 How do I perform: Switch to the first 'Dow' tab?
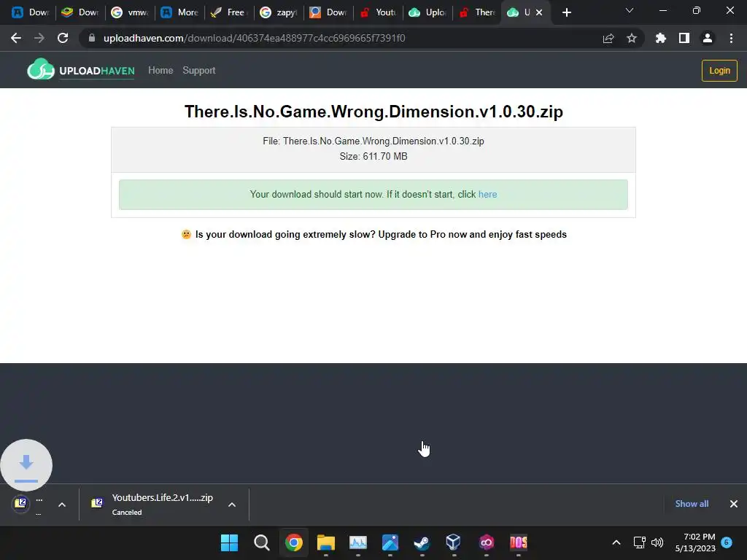[30, 12]
